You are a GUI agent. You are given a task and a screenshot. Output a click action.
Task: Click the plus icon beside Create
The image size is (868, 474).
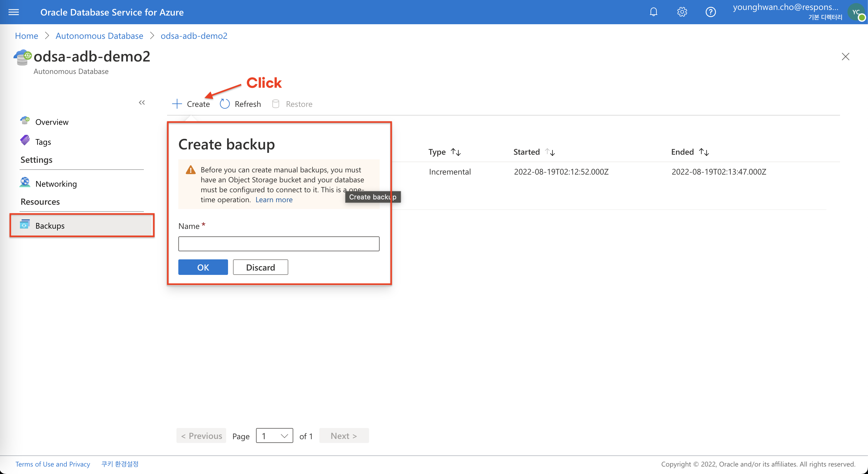177,104
